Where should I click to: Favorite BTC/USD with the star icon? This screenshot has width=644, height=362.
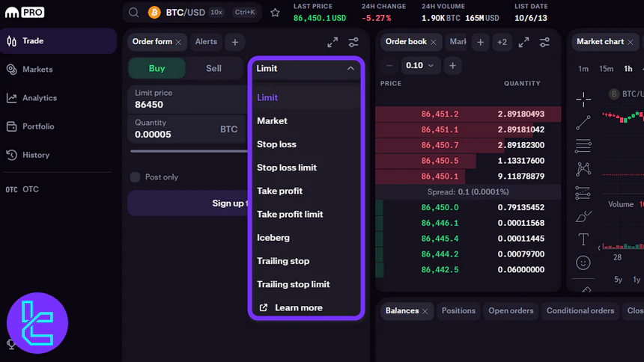tap(275, 13)
